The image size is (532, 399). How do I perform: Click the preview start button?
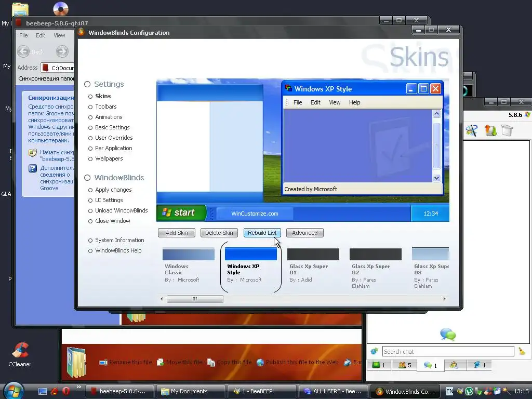[x=181, y=212]
